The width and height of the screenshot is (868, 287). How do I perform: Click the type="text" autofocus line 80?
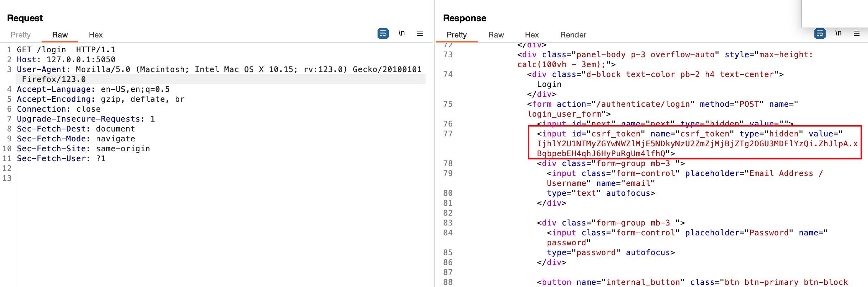tap(601, 193)
